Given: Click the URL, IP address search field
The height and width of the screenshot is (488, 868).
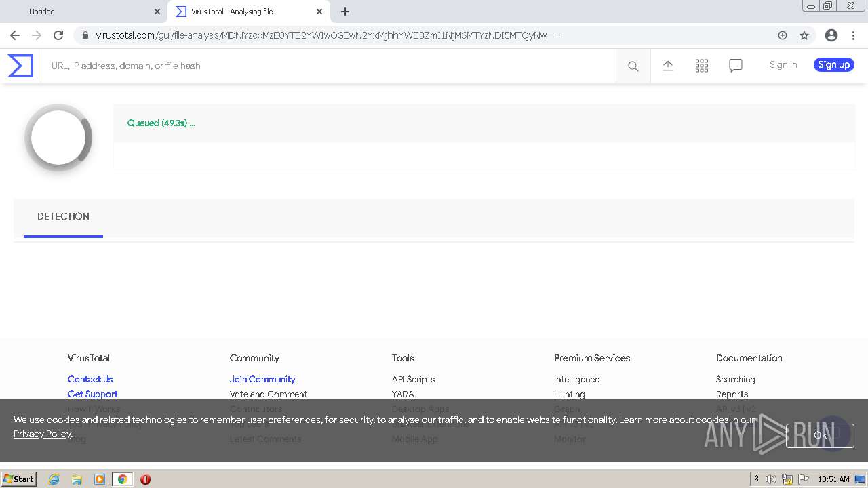Looking at the screenshot, I should 328,66.
